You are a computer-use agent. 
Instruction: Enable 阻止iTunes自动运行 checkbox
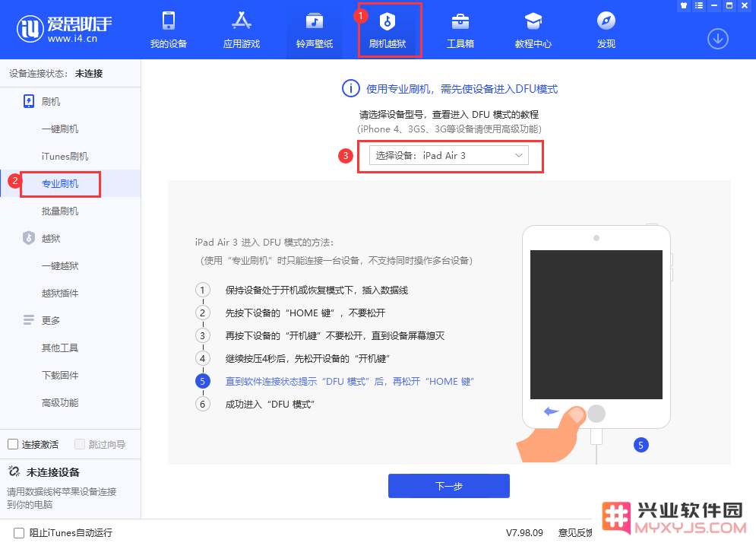[x=19, y=533]
